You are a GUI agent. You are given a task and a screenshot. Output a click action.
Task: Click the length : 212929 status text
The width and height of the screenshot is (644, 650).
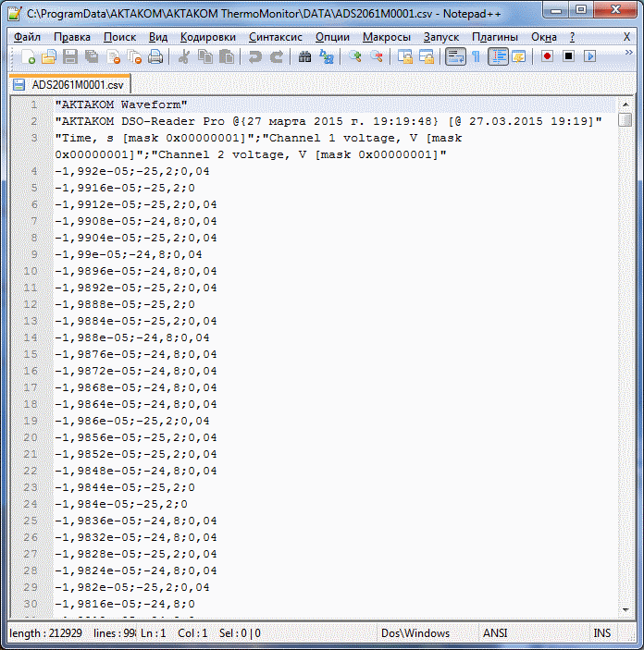coord(45,633)
